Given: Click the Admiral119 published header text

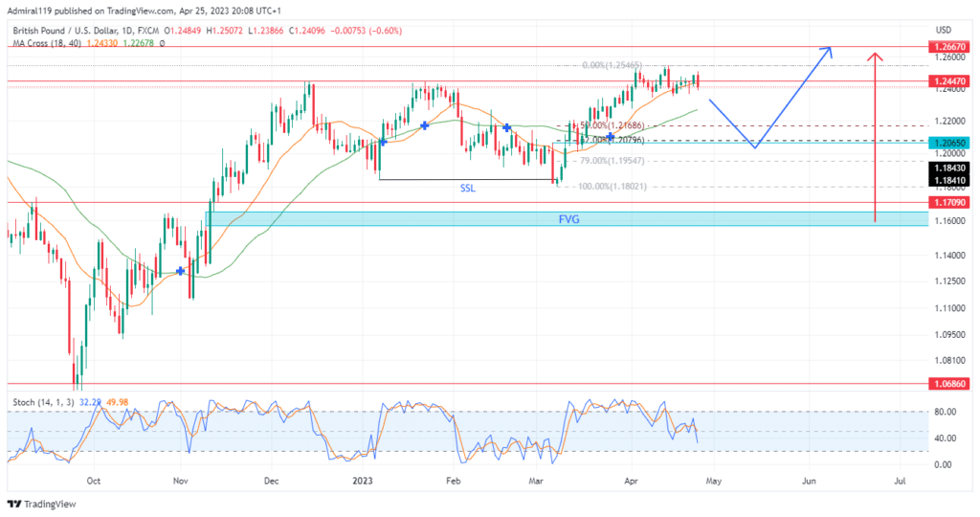Looking at the screenshot, I should [x=144, y=11].
